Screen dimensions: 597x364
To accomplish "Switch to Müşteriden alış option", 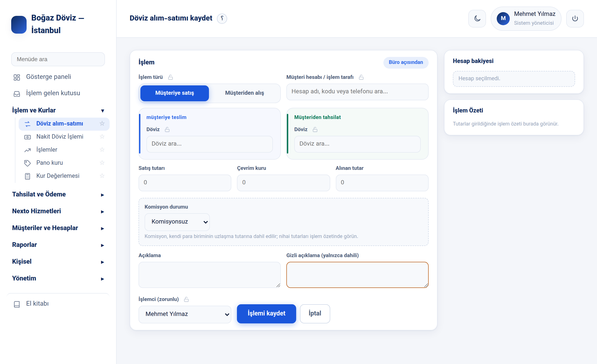I will pyautogui.click(x=244, y=93).
